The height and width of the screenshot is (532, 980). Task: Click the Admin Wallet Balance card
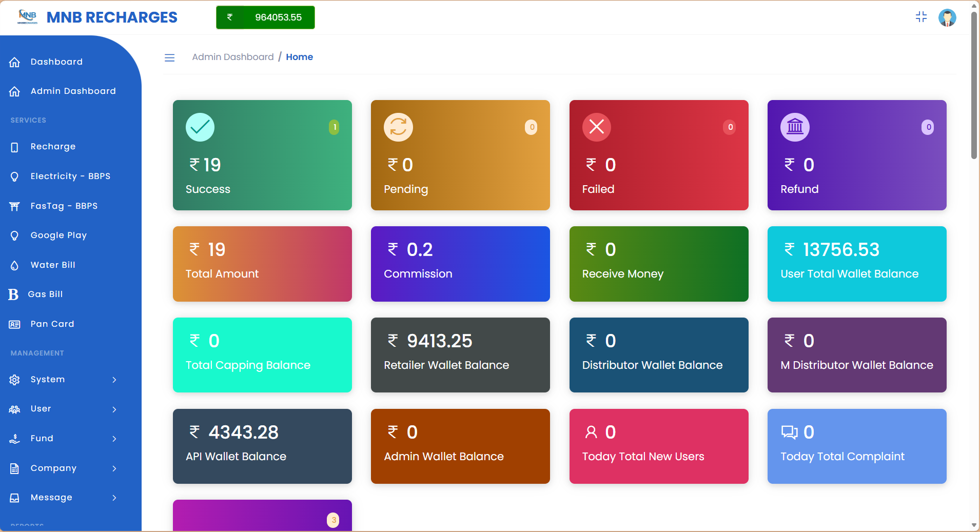[460, 446]
